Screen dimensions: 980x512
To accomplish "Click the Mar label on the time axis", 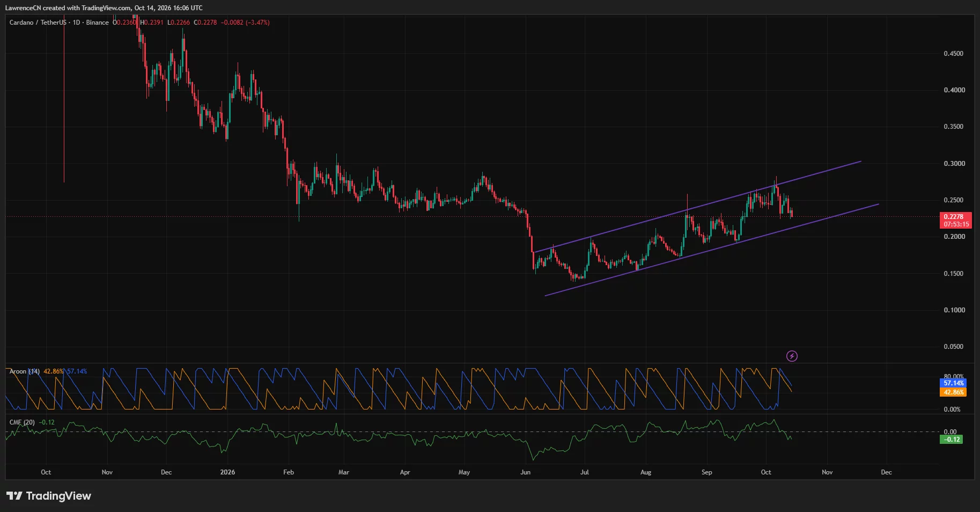I will point(344,472).
